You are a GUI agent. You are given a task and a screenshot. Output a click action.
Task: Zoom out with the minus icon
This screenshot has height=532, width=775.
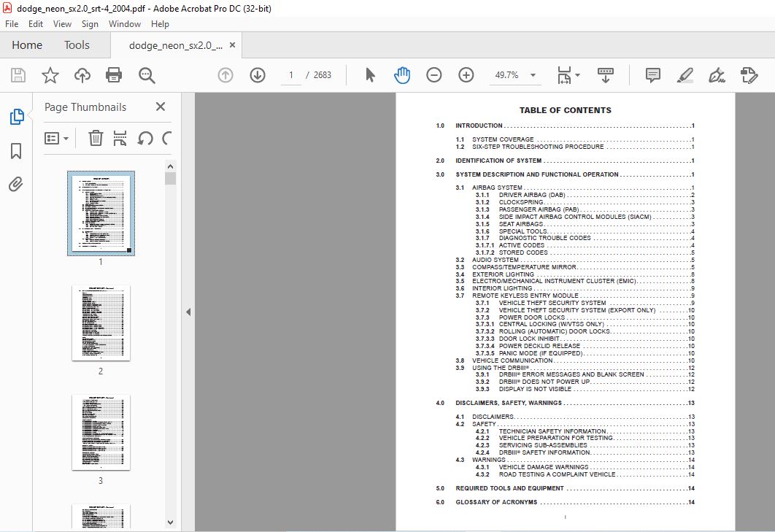(x=434, y=75)
